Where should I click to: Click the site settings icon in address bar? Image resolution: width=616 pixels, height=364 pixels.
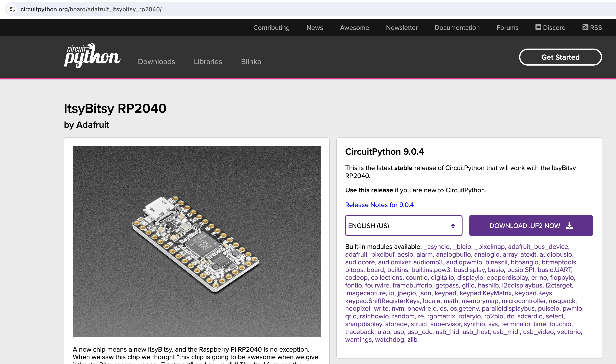pyautogui.click(x=12, y=9)
